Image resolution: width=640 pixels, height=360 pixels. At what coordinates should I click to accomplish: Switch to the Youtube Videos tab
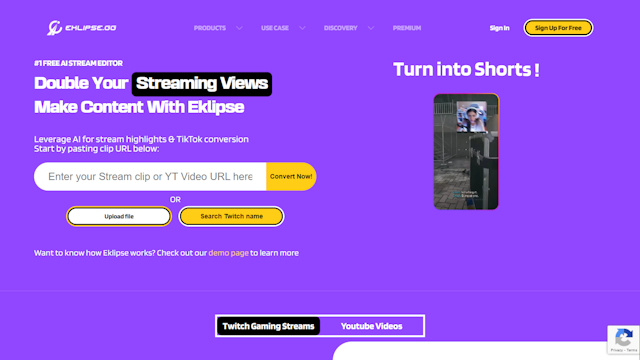click(x=371, y=326)
